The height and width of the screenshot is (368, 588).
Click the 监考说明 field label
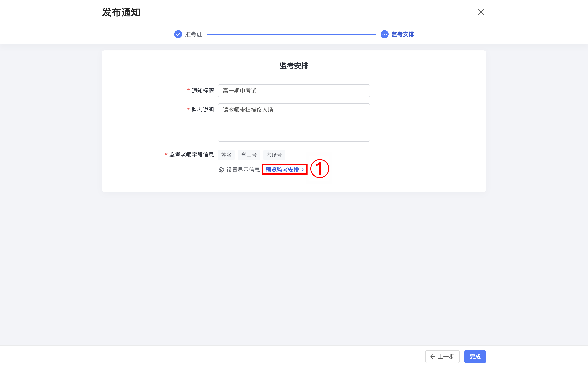pyautogui.click(x=202, y=110)
